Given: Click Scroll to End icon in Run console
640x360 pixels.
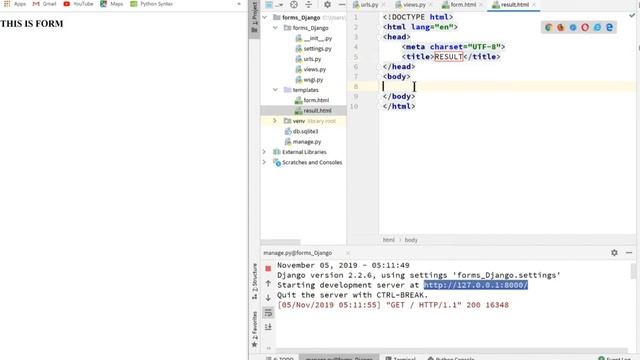Looking at the screenshot, I should pyautogui.click(x=268, y=327).
